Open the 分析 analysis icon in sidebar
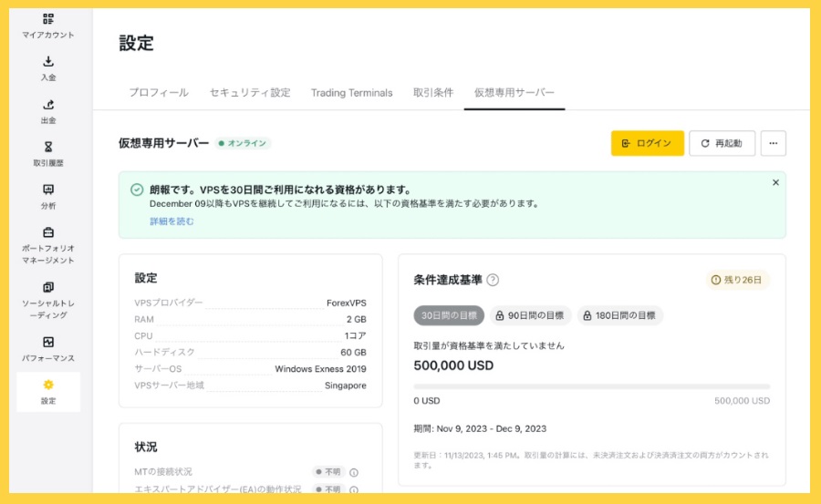This screenshot has height=504, width=821. tap(48, 190)
